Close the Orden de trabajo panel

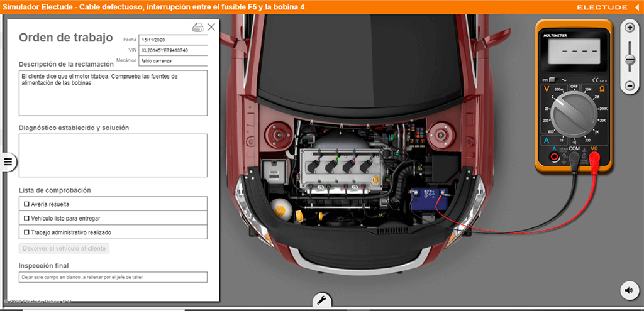[x=211, y=27]
